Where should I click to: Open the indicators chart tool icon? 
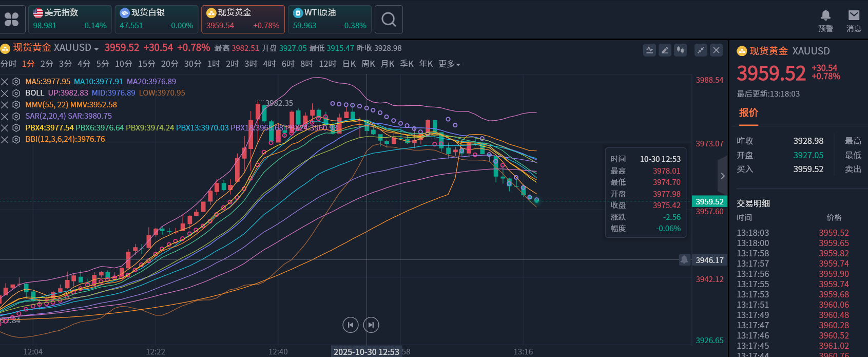point(649,50)
